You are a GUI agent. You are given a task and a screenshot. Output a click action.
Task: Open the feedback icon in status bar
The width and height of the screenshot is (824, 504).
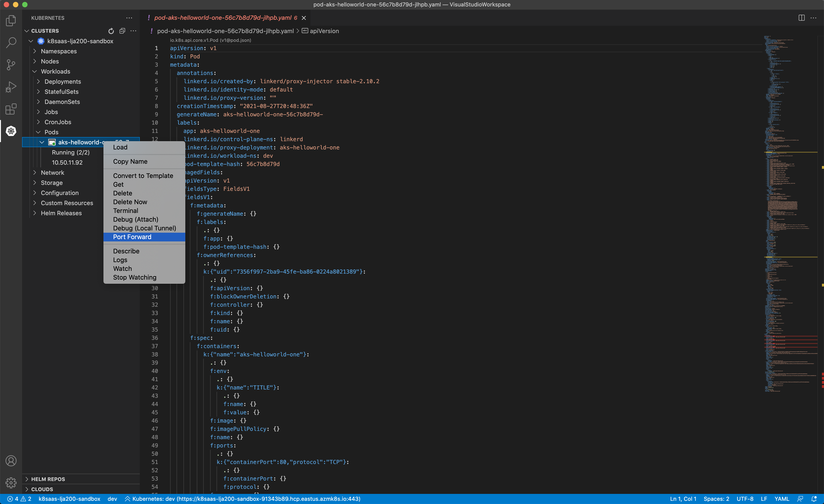click(x=800, y=499)
